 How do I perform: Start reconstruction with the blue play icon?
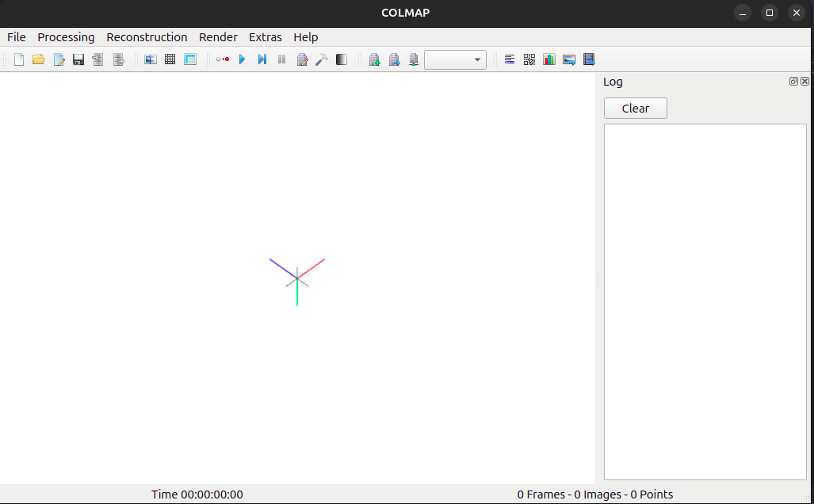pos(242,59)
